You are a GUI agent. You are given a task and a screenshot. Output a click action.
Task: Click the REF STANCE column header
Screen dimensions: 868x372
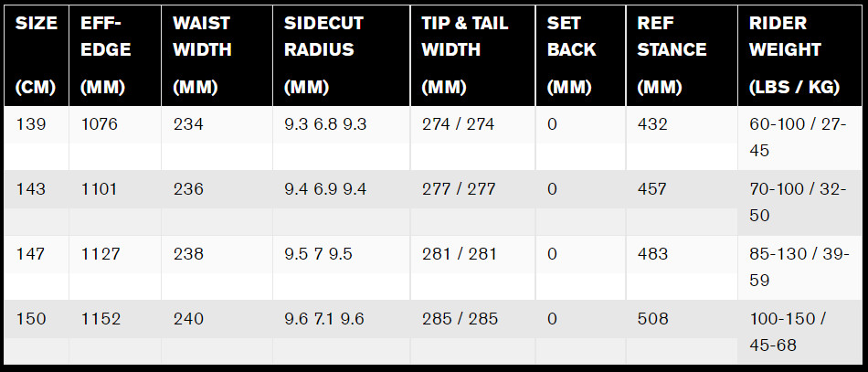point(682,56)
